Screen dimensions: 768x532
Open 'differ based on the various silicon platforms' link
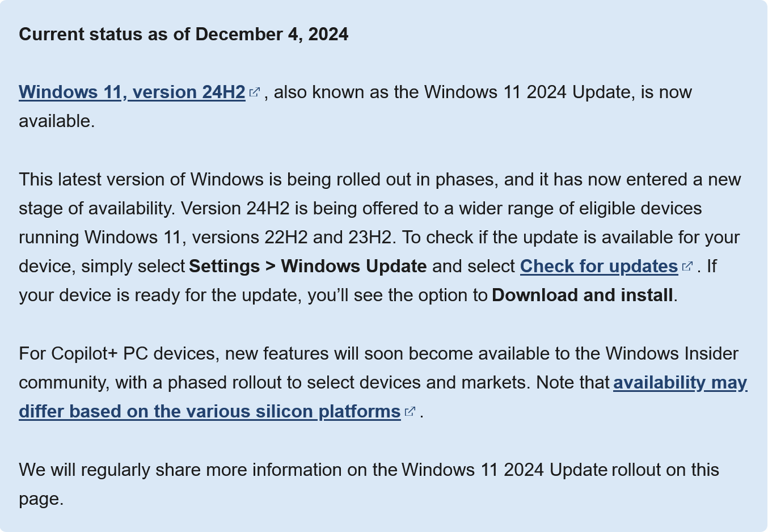pos(210,411)
